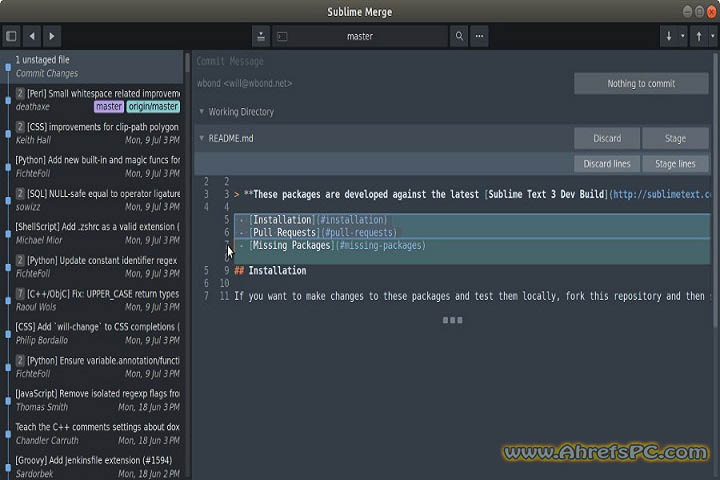This screenshot has height=480, width=720.
Task: Click the file count badge on [Perl] commit
Action: (20, 93)
